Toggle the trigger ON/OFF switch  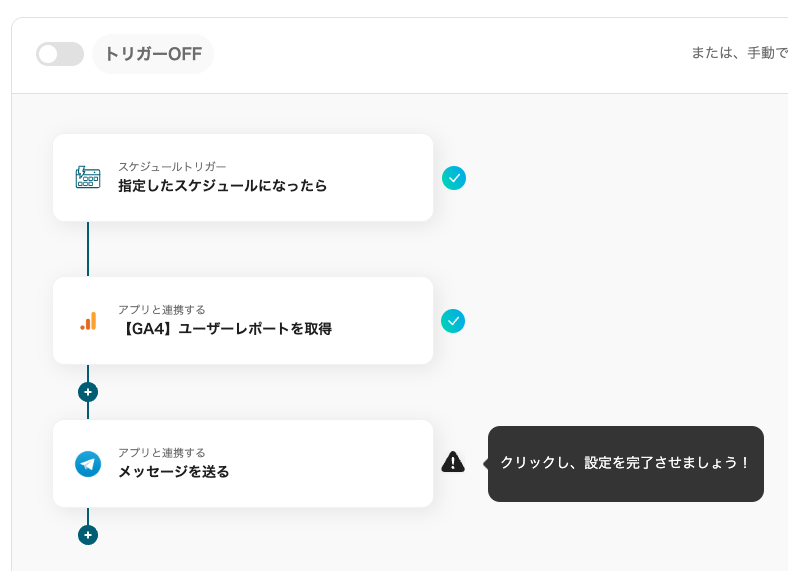tap(60, 54)
